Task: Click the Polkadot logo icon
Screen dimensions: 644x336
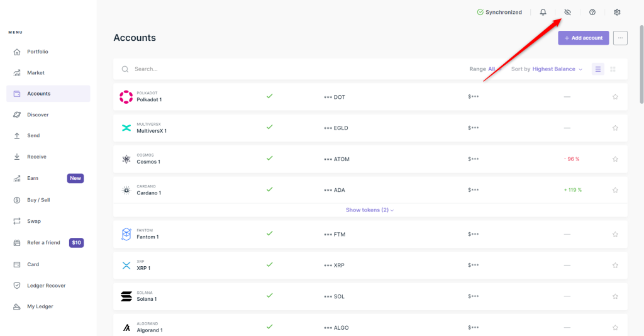Action: click(x=126, y=97)
